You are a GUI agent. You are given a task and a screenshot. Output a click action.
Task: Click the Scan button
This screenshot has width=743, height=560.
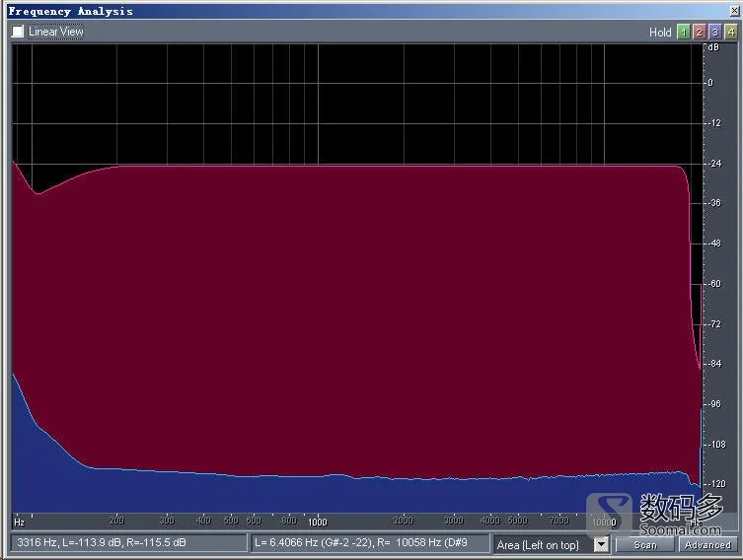pyautogui.click(x=645, y=545)
